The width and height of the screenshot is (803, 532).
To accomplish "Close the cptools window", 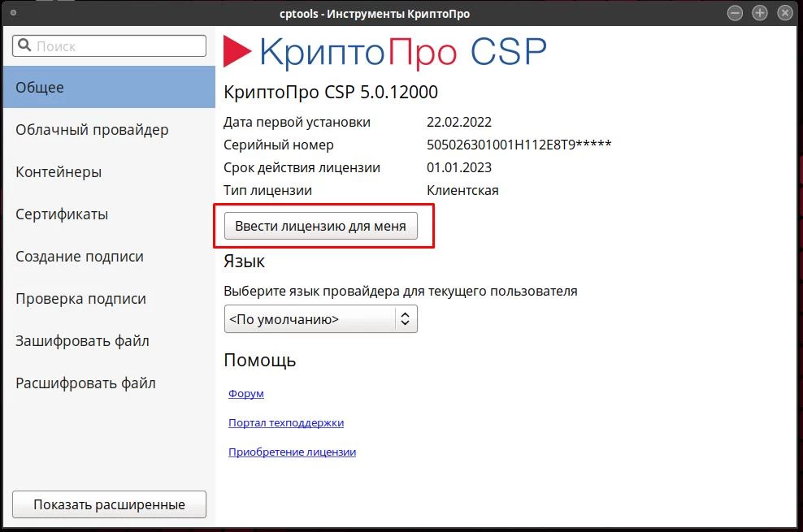I will point(784,13).
